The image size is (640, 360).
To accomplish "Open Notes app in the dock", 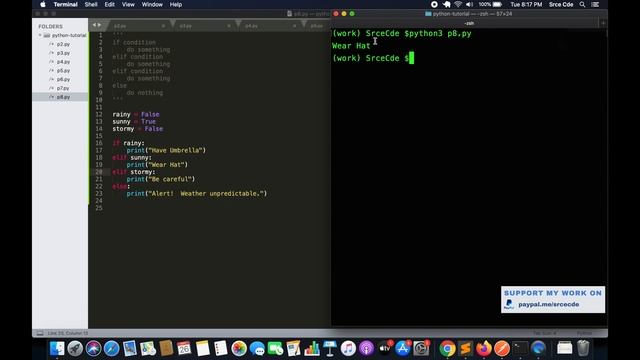I will [x=202, y=348].
